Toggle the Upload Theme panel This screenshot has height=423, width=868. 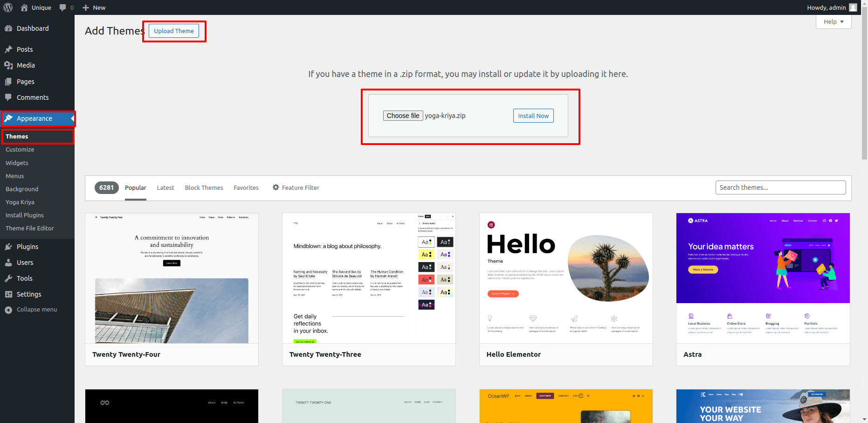(174, 31)
